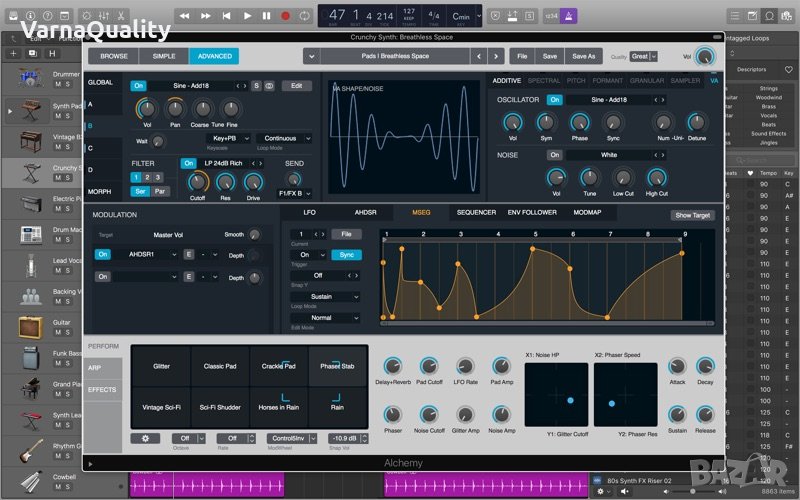Click the Show Target button
This screenshot has height=500, width=800.
(x=692, y=215)
